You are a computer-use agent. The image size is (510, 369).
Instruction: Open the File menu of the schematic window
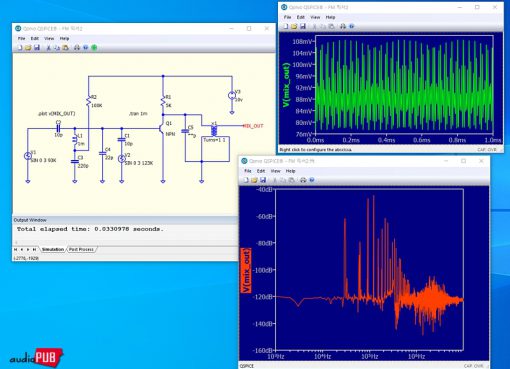[21, 38]
